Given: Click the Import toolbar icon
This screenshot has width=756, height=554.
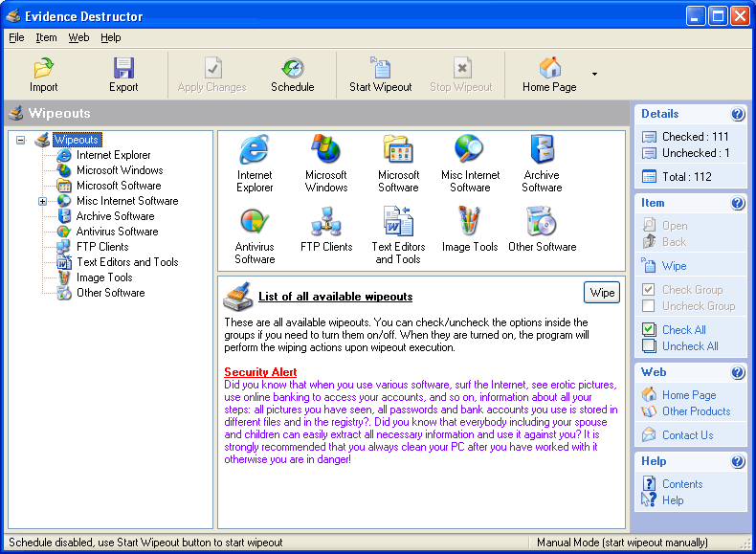Looking at the screenshot, I should point(43,68).
